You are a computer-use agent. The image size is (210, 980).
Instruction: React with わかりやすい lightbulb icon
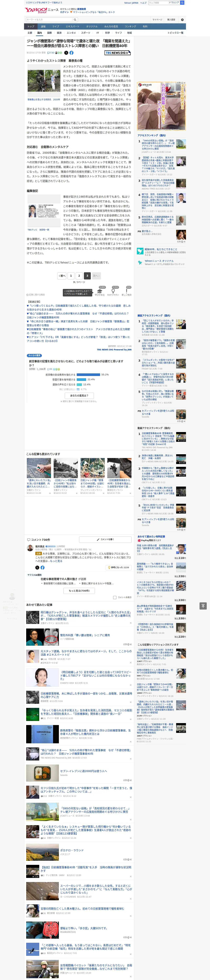[x=113, y=291]
